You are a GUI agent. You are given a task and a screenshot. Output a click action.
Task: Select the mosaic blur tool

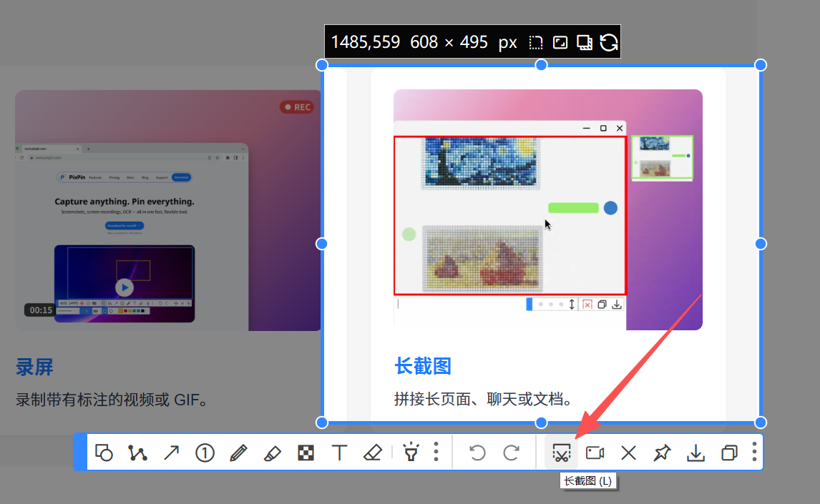click(x=306, y=452)
